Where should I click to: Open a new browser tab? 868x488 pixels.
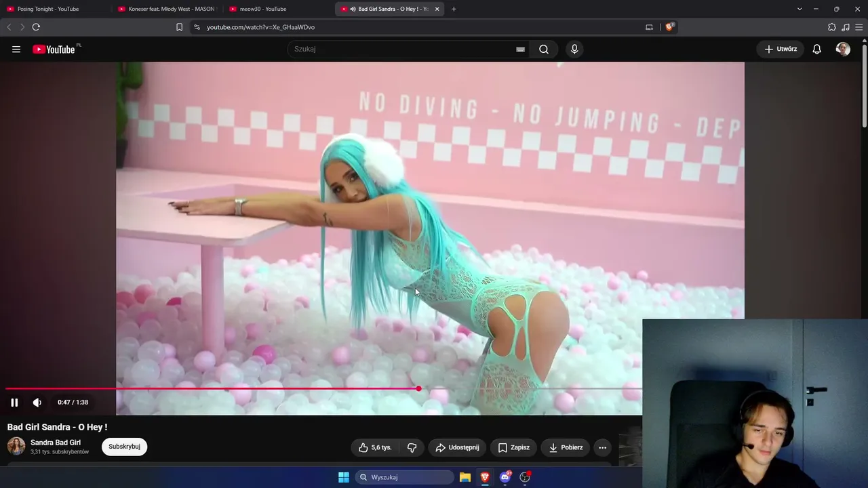[x=454, y=9]
